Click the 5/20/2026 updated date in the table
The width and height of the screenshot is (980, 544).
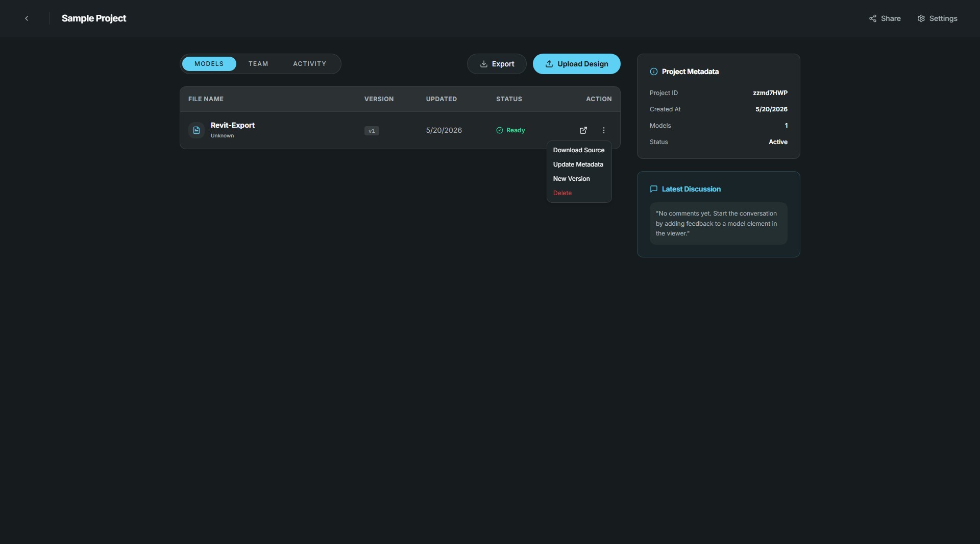point(444,130)
